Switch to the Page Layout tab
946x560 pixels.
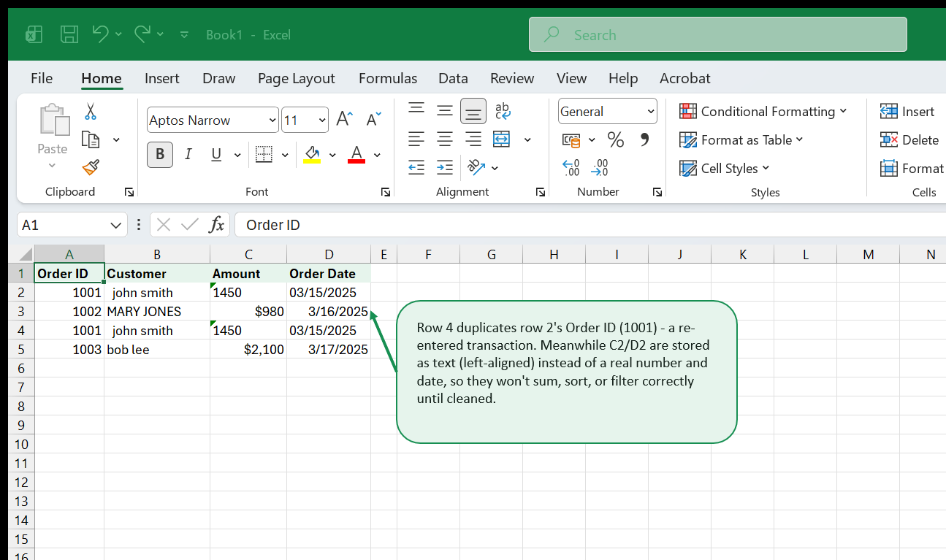click(x=296, y=78)
